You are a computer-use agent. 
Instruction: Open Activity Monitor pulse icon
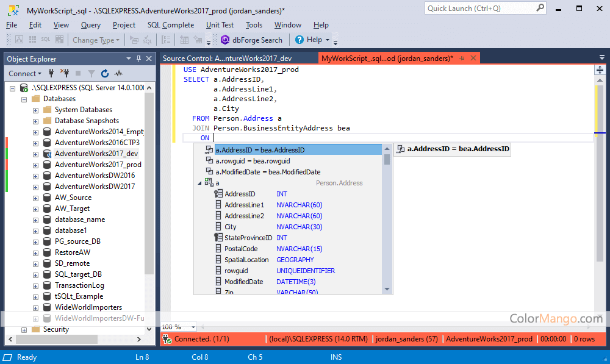tap(118, 73)
